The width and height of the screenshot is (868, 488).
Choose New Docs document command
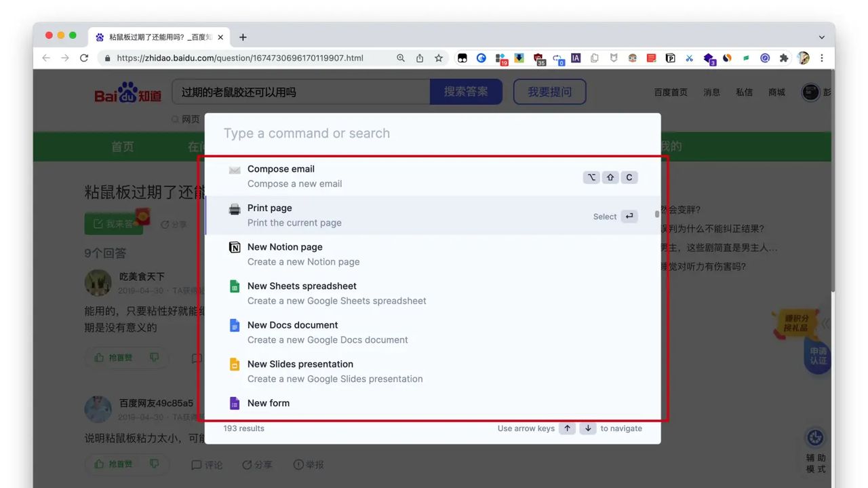(433, 333)
